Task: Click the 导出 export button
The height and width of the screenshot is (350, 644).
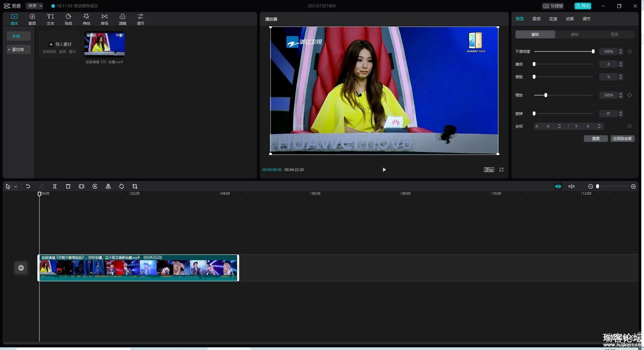Action: tap(583, 6)
